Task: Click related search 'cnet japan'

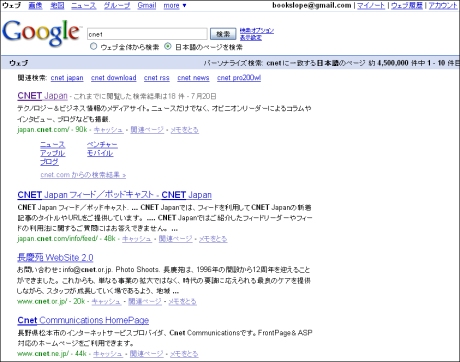Action: click(67, 78)
